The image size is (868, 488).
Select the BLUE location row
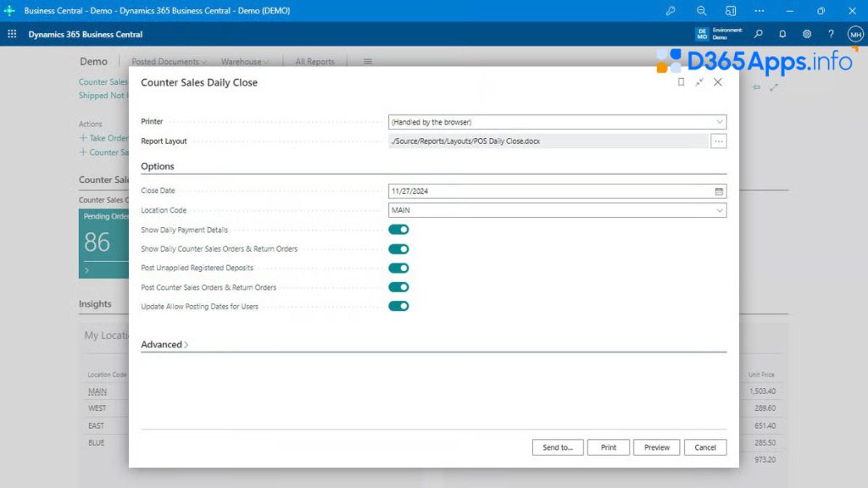(97, 442)
